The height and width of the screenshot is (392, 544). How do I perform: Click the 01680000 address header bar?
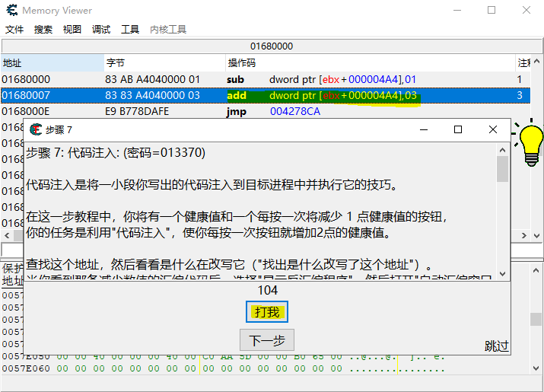point(271,46)
